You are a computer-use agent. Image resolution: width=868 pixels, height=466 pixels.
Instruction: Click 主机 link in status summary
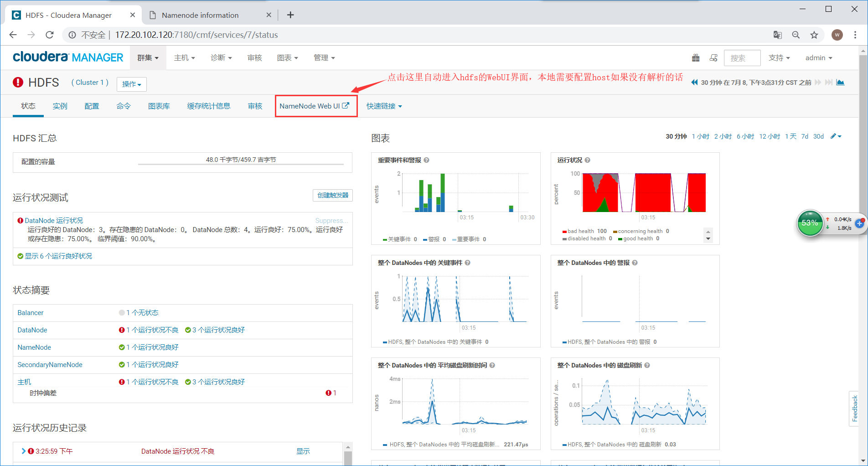pos(24,382)
